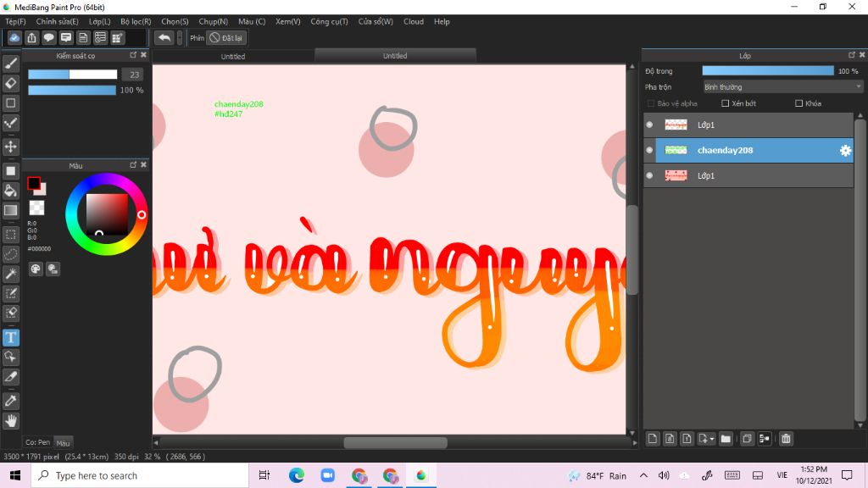Enable the Xén bớt checkbox
Image resolution: width=868 pixels, height=488 pixels.
(726, 103)
